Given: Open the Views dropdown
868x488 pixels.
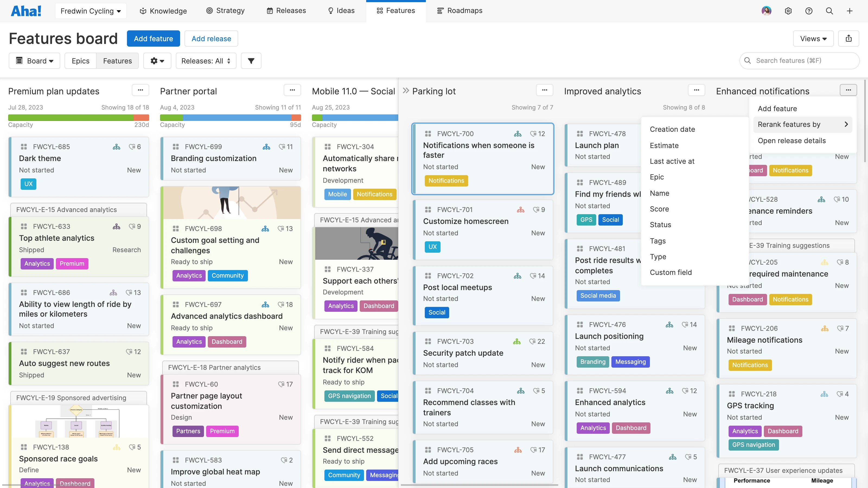Looking at the screenshot, I should tap(813, 38).
